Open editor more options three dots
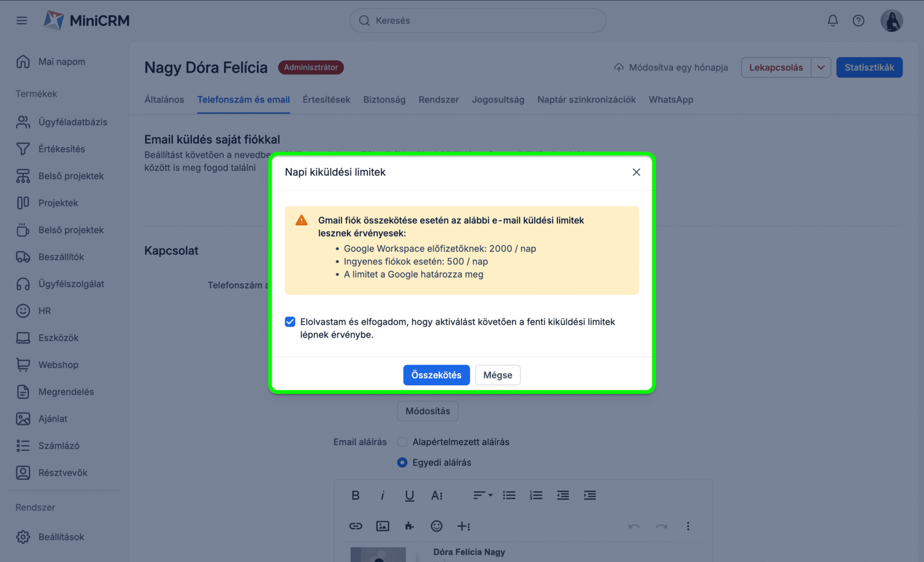Screen dimensions: 924x562 688,526
